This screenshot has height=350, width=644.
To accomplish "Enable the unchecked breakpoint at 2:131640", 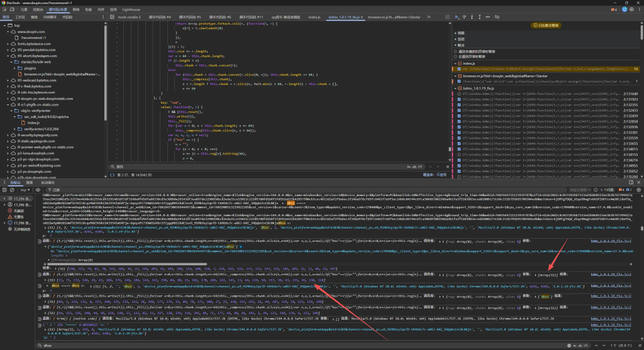I will point(458,92).
